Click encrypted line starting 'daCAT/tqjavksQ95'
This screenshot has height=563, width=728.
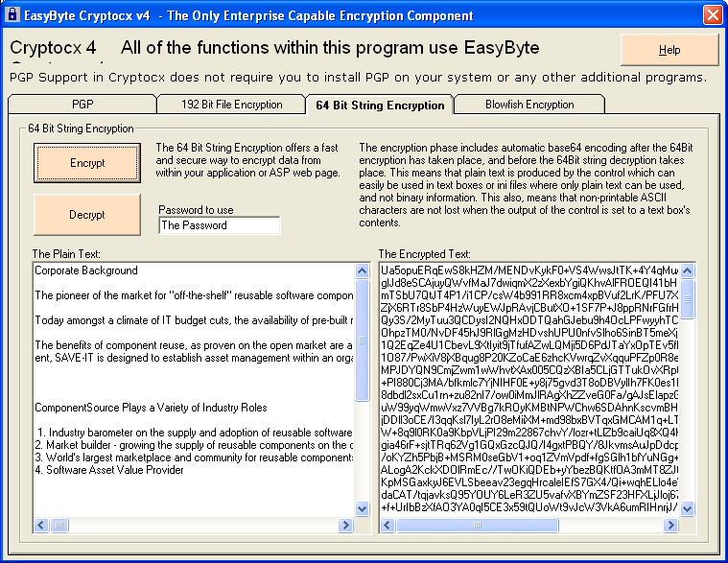(529, 495)
